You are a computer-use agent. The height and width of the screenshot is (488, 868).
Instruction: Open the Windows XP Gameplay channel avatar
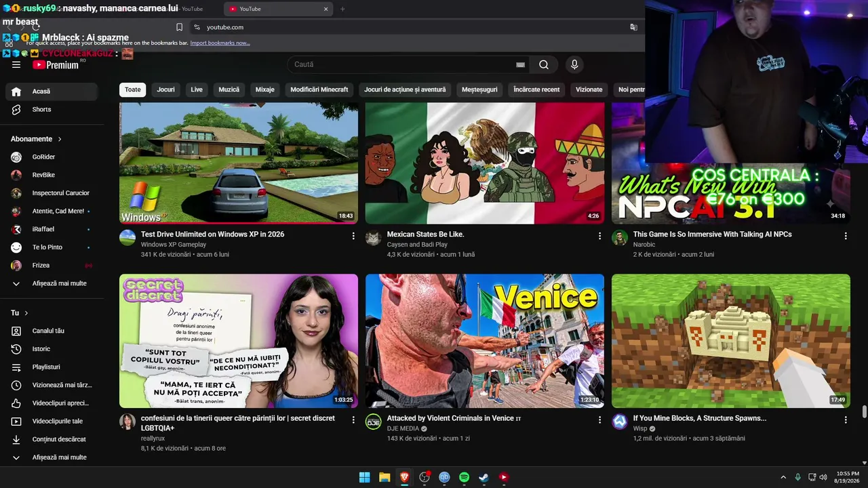pos(127,237)
